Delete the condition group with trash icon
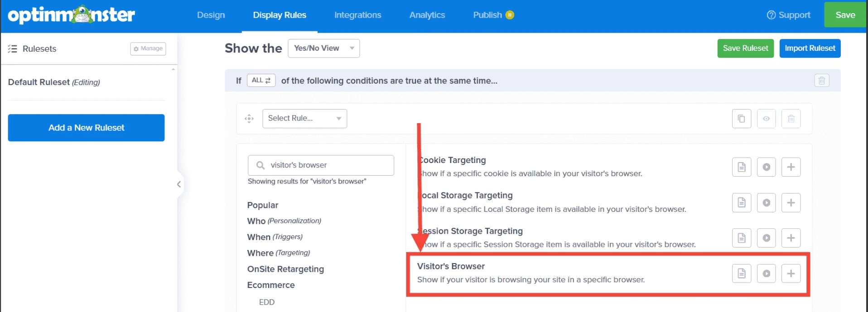Viewport: 868px width, 312px height. pos(822,81)
